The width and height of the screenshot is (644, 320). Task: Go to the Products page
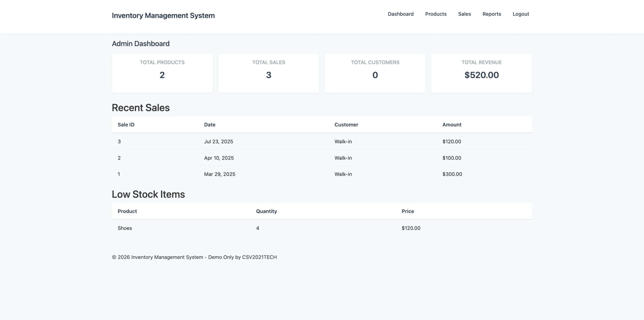tap(436, 14)
